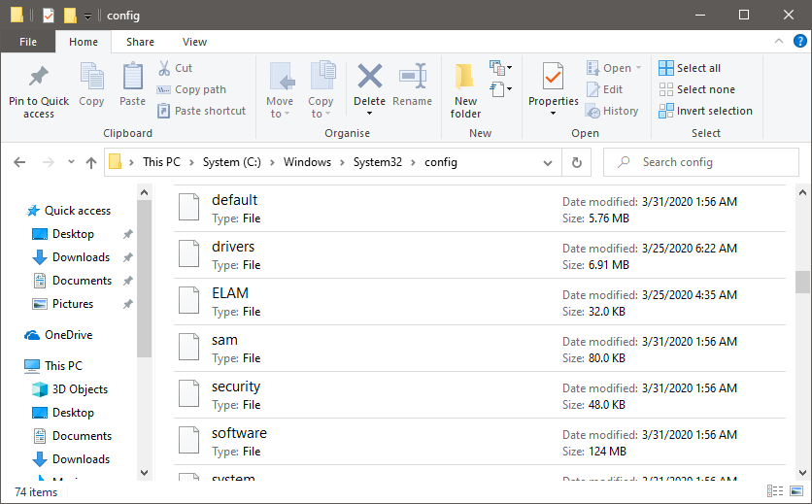
Task: Switch to the details view layout
Action: point(775,490)
